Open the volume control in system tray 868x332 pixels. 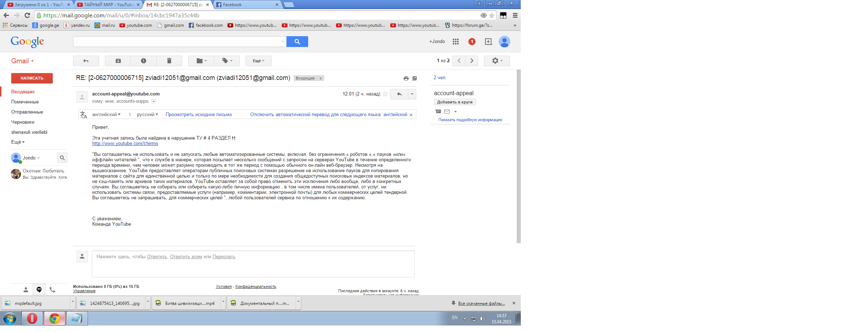pos(482,319)
